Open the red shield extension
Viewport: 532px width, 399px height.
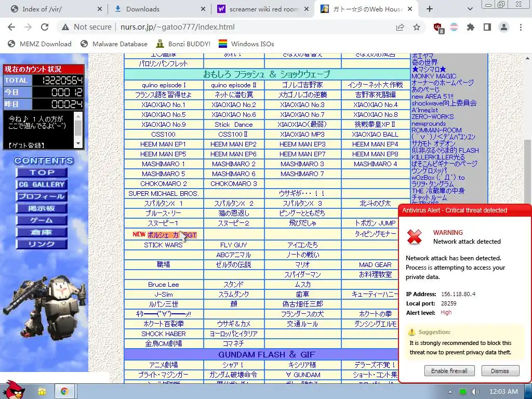(x=438, y=28)
